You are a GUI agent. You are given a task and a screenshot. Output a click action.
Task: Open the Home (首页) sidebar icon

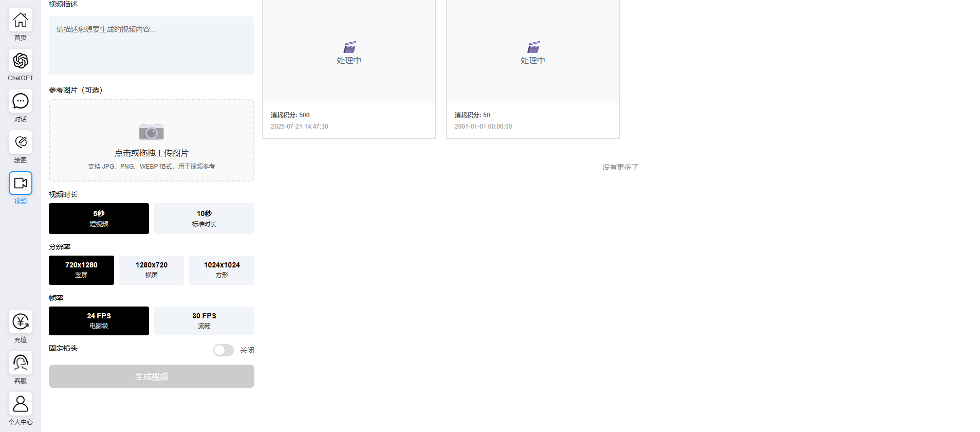pyautogui.click(x=21, y=20)
